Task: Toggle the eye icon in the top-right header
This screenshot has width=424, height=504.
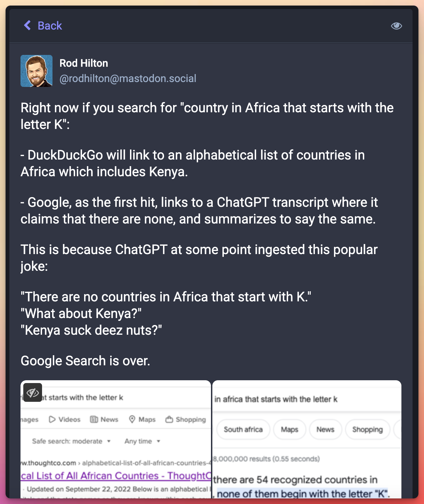Action: [396, 26]
